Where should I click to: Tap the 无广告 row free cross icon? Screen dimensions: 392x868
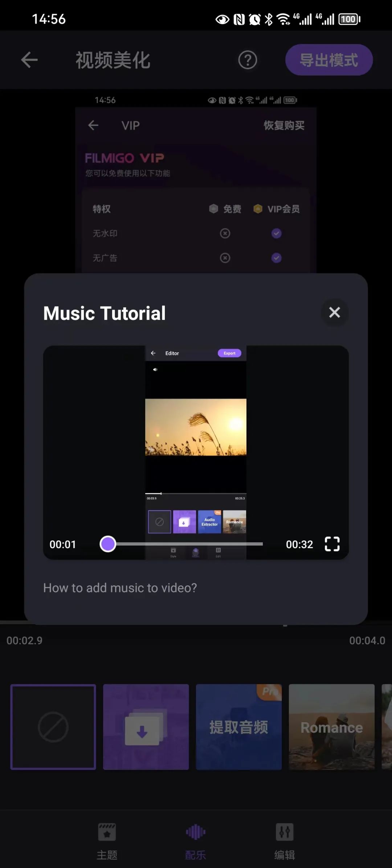tap(225, 258)
